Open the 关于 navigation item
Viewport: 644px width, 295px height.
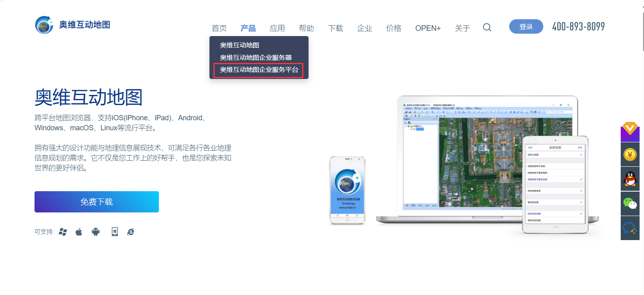click(462, 28)
